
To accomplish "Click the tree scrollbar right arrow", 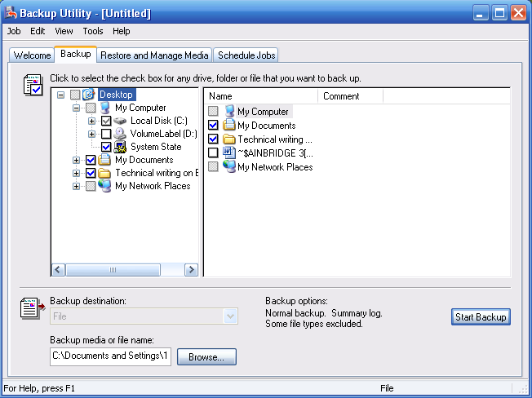I will click(192, 270).
